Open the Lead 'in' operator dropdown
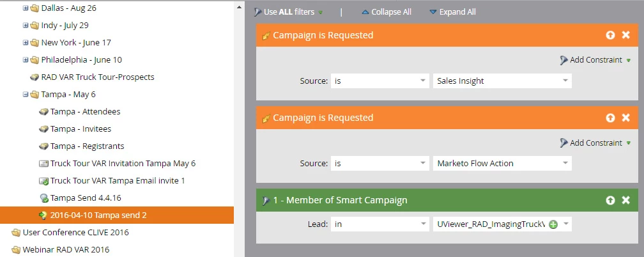 [422, 224]
